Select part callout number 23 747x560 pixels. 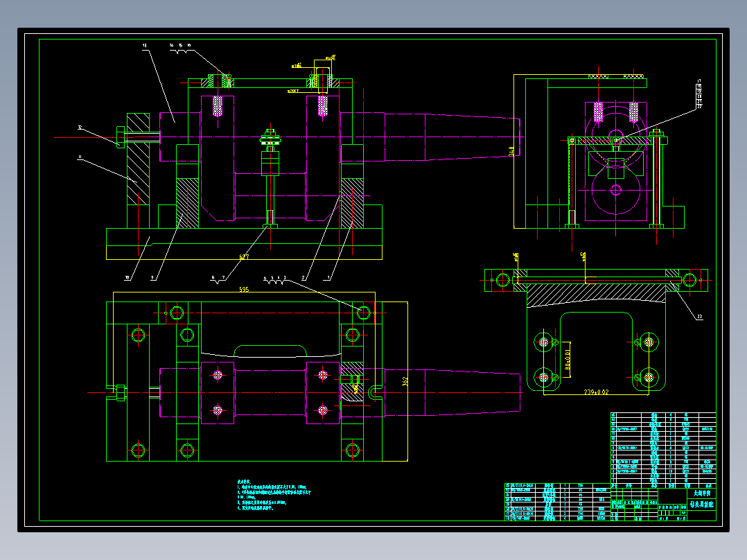point(699,317)
